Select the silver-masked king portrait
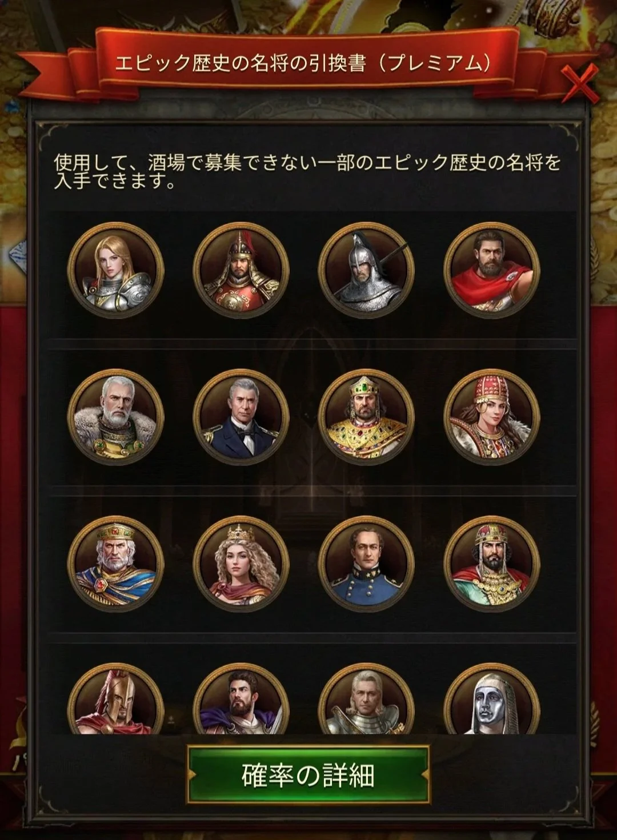 (492, 699)
